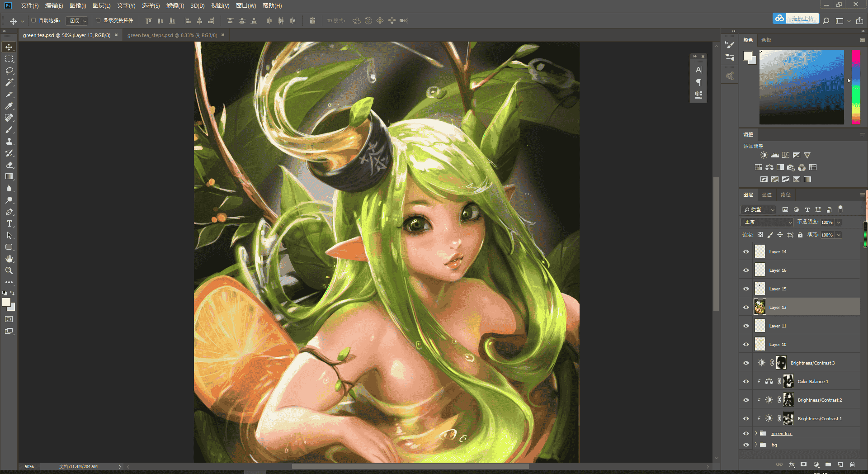The width and height of the screenshot is (868, 474).
Task: Select the Rectangular Marquee tool
Action: click(x=9, y=59)
